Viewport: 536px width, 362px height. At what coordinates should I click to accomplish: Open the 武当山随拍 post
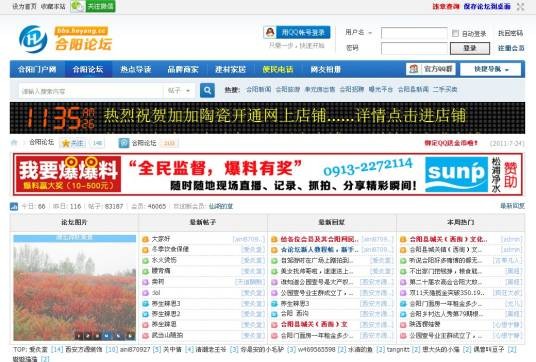coord(167,335)
